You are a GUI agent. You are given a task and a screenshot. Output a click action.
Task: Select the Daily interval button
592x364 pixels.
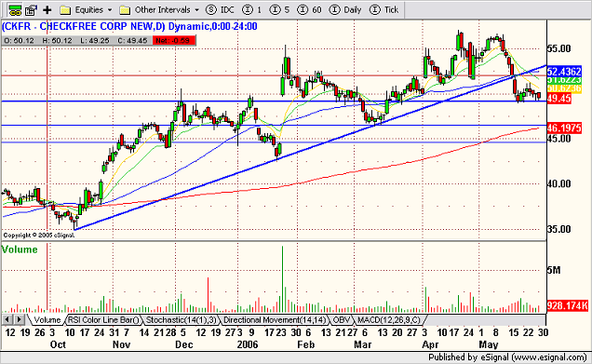point(345,10)
